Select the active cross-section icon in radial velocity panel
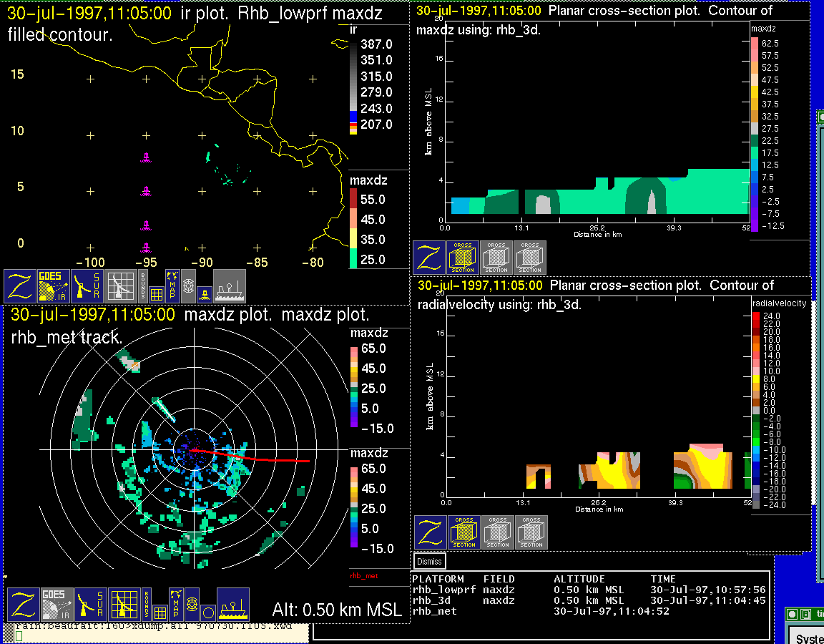Viewport: 824px width, 644px height. click(463, 532)
